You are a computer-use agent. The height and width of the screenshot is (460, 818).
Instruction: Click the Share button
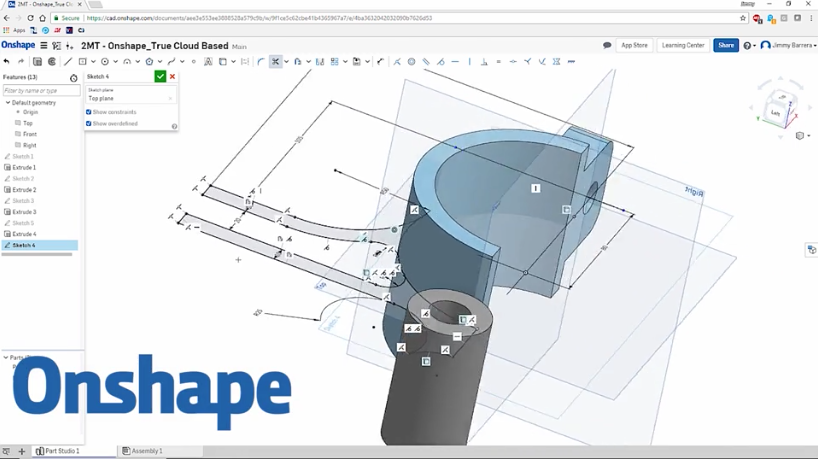[x=725, y=46]
